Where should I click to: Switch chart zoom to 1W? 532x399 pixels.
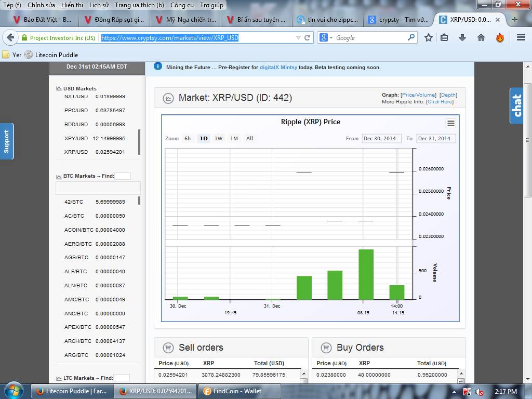coord(219,138)
